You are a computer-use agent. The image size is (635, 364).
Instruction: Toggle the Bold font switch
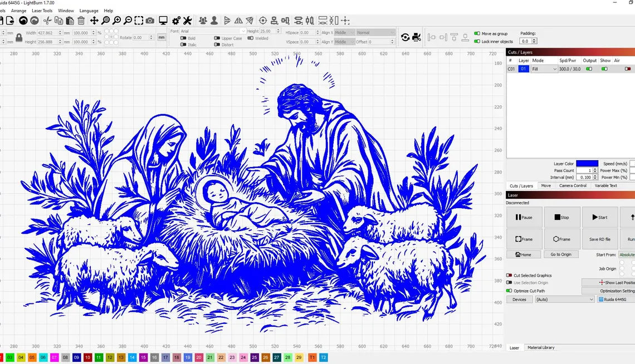click(183, 38)
